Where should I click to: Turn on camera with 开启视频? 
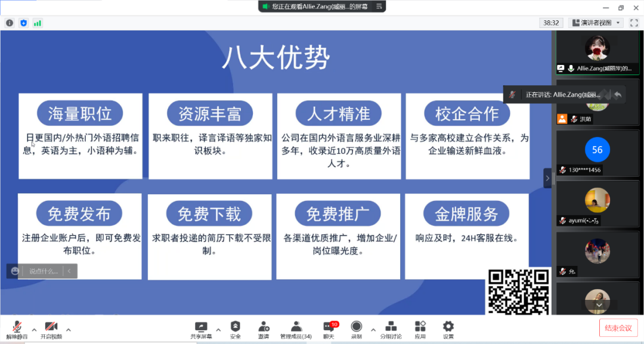tap(51, 327)
